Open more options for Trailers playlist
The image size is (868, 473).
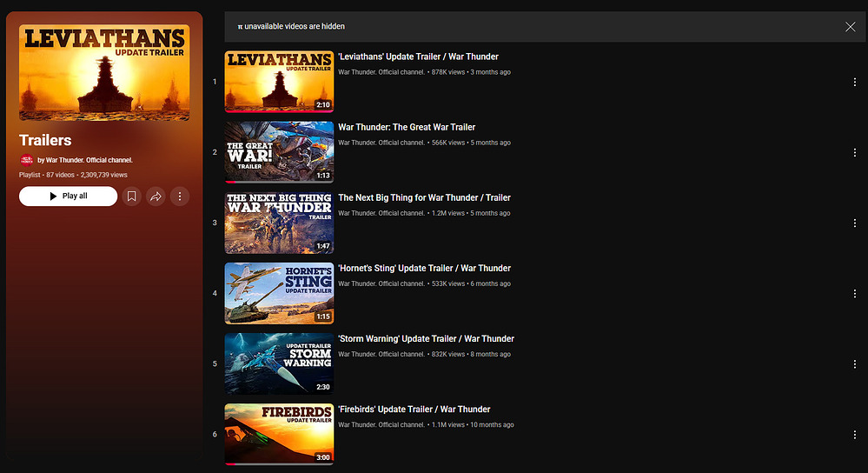[x=179, y=196]
